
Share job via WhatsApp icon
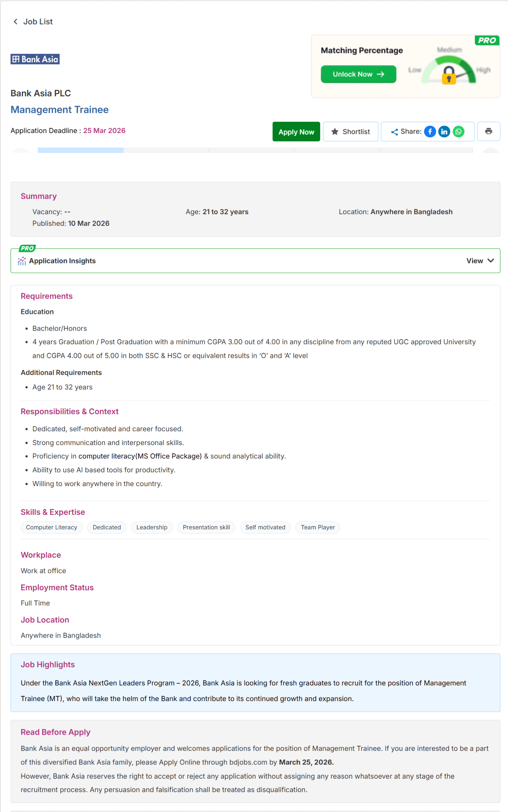tap(459, 132)
